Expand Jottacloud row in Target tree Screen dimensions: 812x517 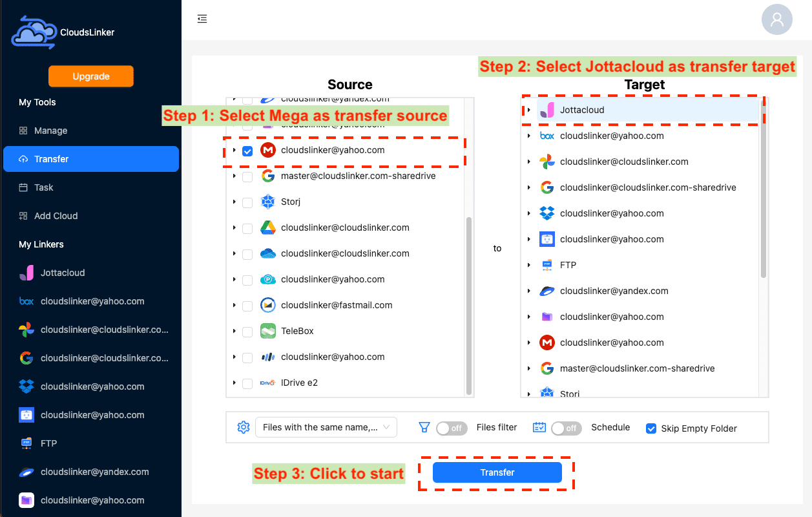pyautogui.click(x=528, y=110)
